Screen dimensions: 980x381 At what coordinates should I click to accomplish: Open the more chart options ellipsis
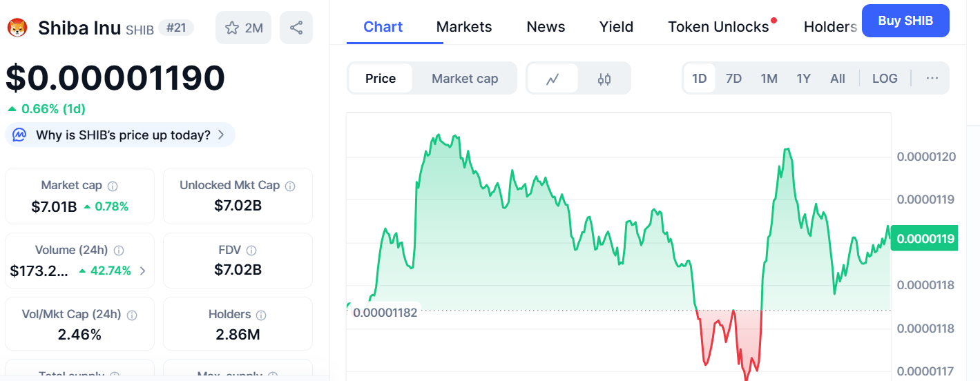click(932, 79)
